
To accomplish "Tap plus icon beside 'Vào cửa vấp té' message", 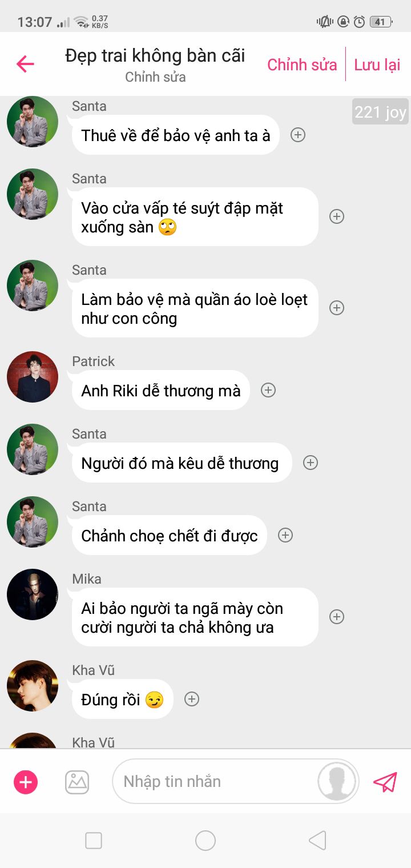I will [337, 216].
